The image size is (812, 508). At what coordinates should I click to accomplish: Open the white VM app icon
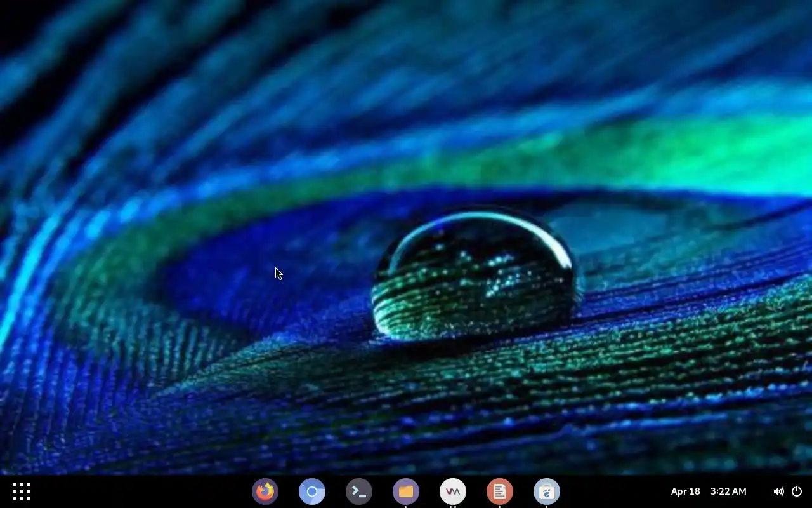coord(453,491)
